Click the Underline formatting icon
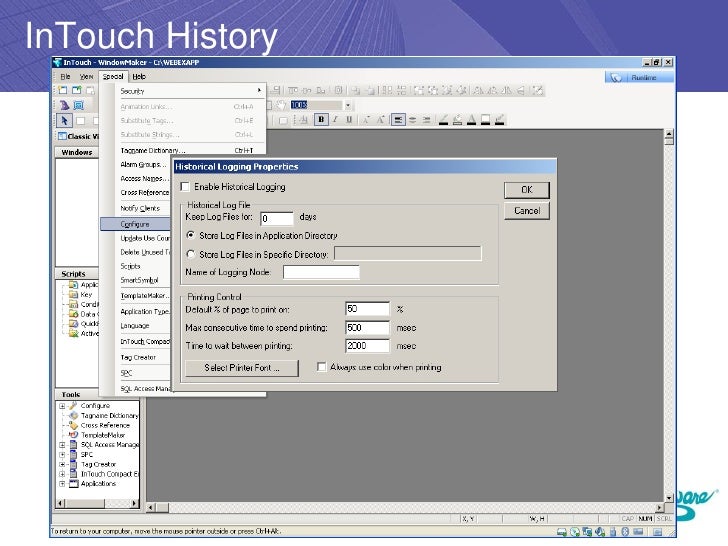The height and width of the screenshot is (546, 728). pyautogui.click(x=349, y=120)
